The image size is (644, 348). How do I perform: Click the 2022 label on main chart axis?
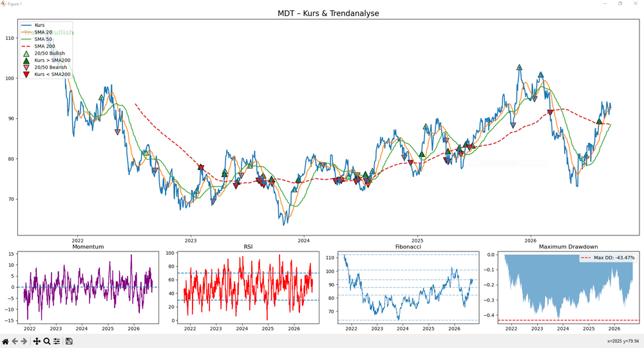pyautogui.click(x=77, y=241)
